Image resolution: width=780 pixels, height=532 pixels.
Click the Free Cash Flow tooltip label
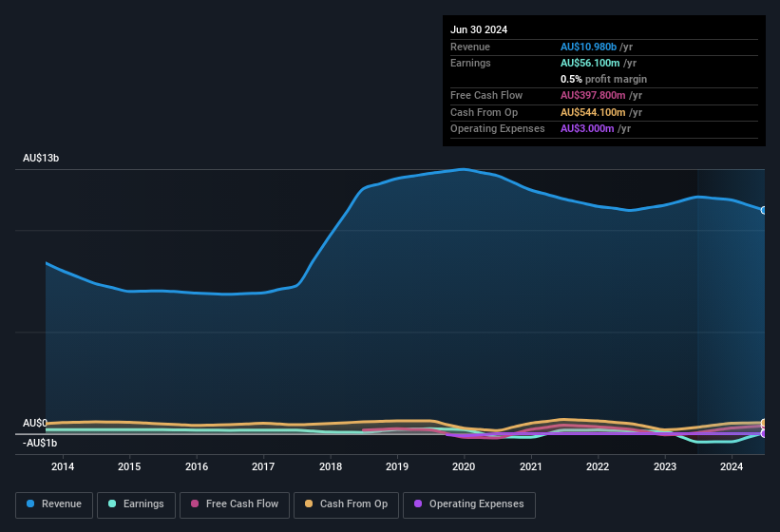486,95
